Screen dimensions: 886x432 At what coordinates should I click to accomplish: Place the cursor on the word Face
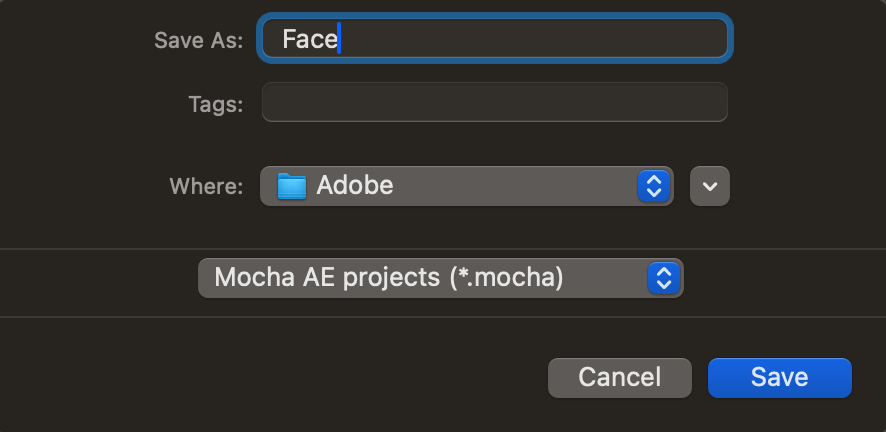point(310,39)
